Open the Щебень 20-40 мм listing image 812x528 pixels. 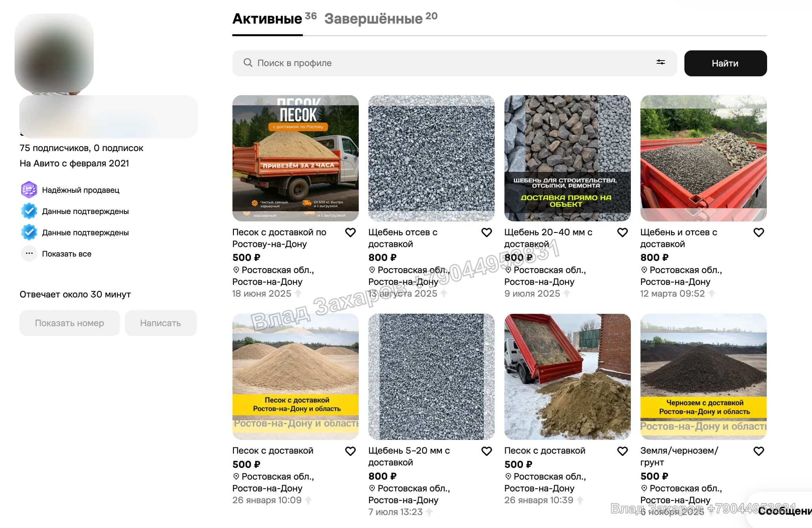tap(567, 158)
